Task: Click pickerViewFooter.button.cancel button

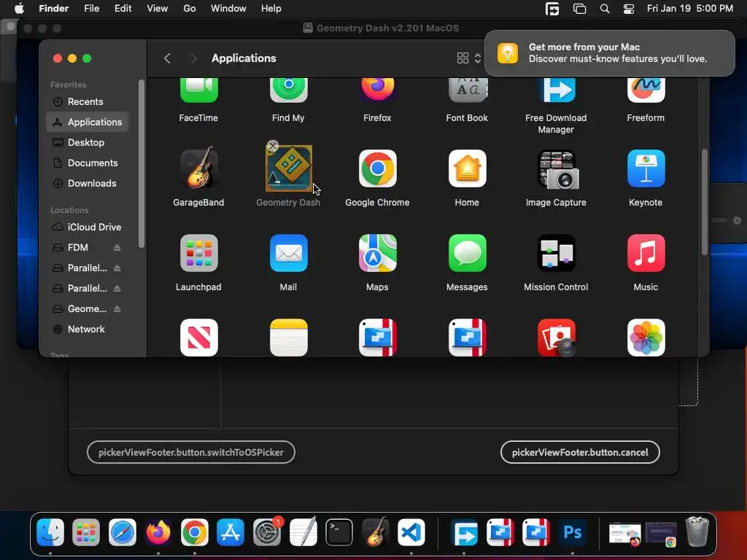Action: [x=580, y=452]
